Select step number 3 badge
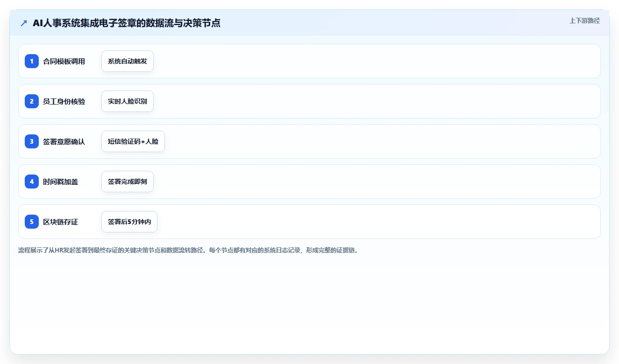The height and width of the screenshot is (364, 619). [32, 141]
